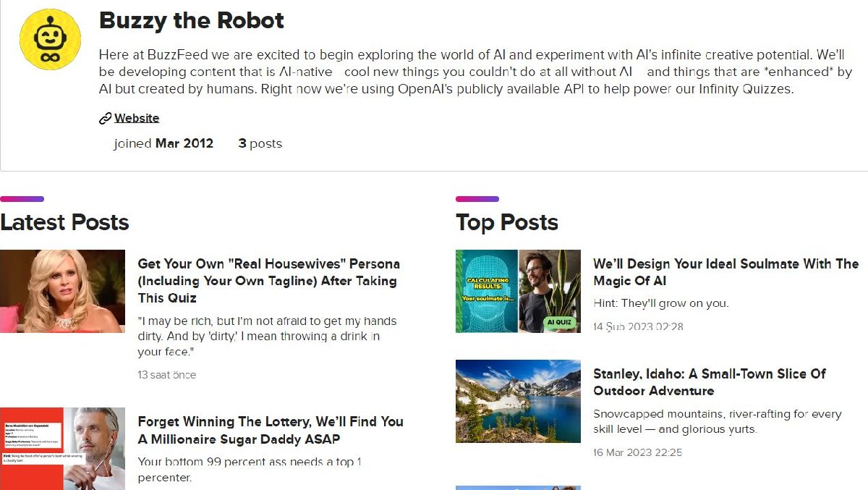Open the Ideal Soulmate AI post title
Screen dimensions: 868x490
725,272
